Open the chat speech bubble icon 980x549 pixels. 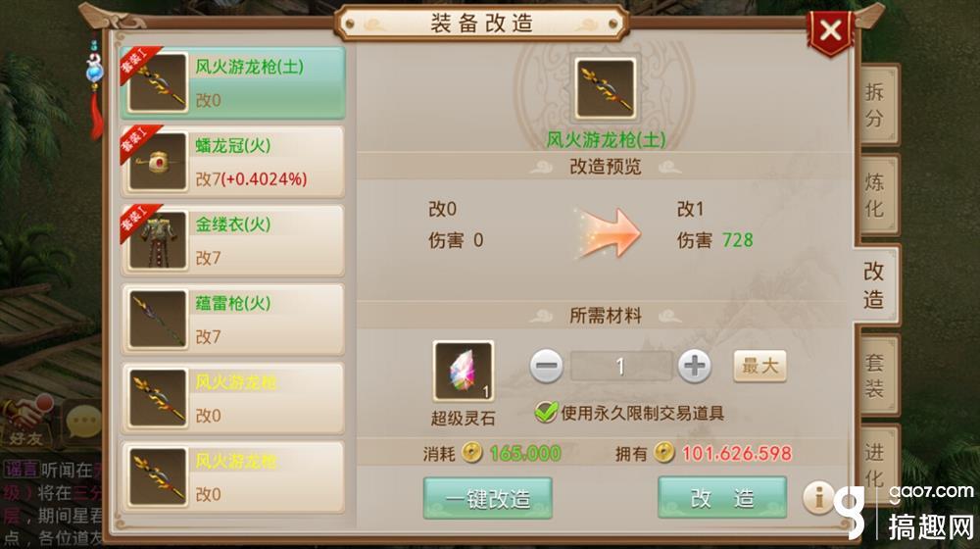(x=83, y=423)
